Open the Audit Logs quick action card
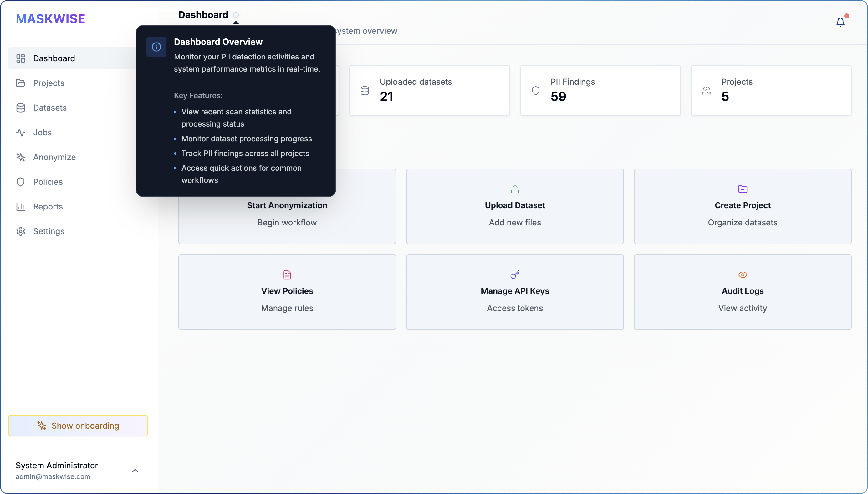The image size is (868, 494). (743, 292)
